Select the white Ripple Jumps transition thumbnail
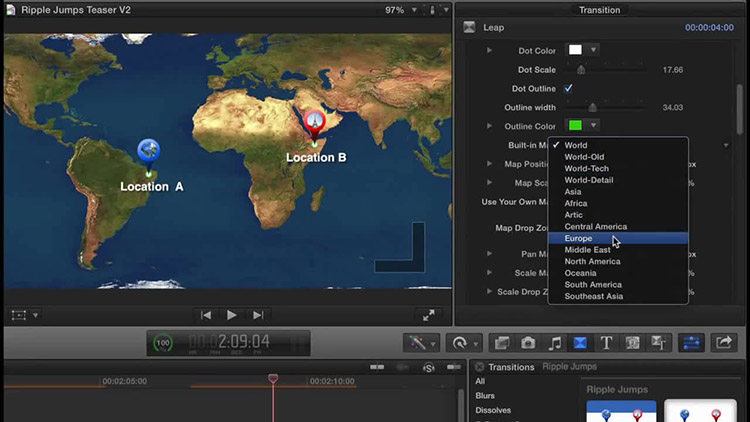 pyautogui.click(x=700, y=411)
